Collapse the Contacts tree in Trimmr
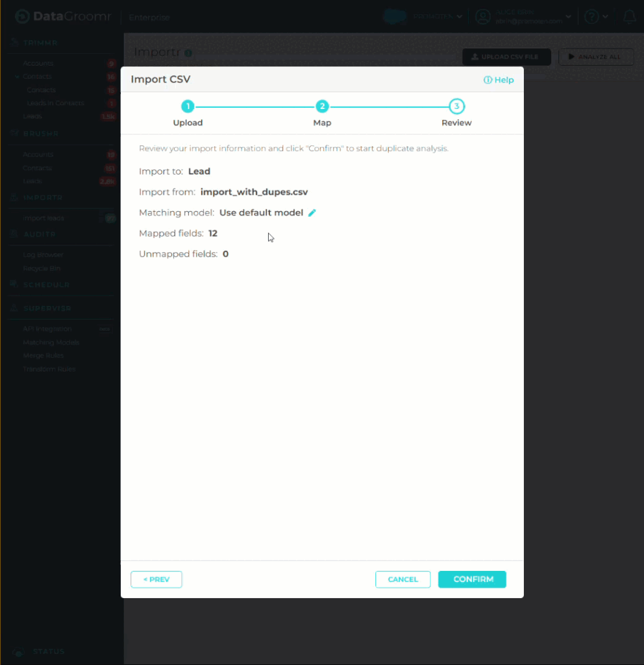Screen dimensions: 644x665 [x=17, y=77]
